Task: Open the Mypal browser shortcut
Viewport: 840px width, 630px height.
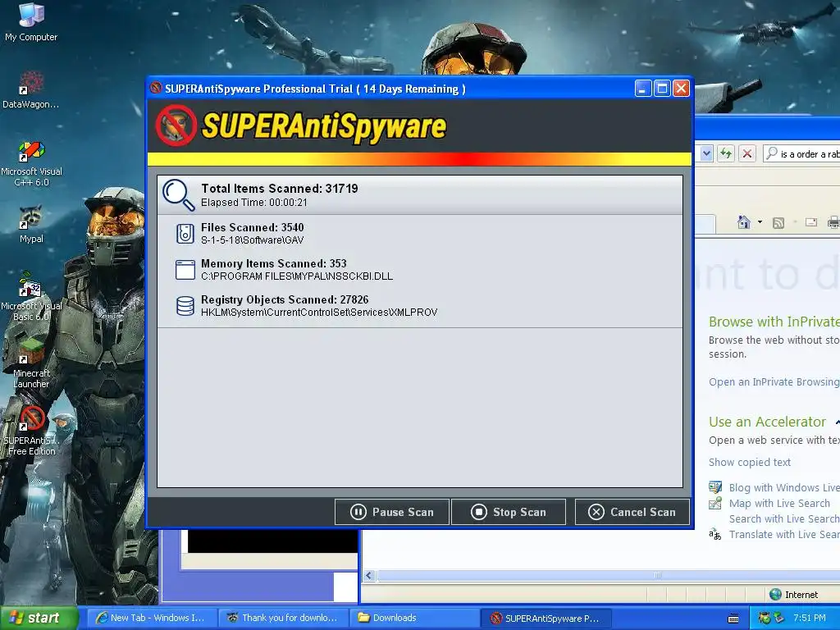Action: [x=31, y=224]
